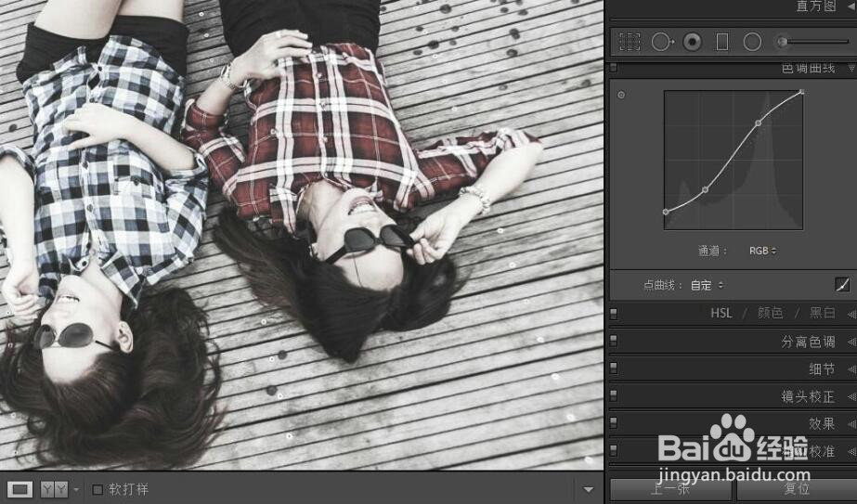The image size is (857, 504).
Task: Switch to Loupe view in bottom toolbar
Action: pos(19,489)
